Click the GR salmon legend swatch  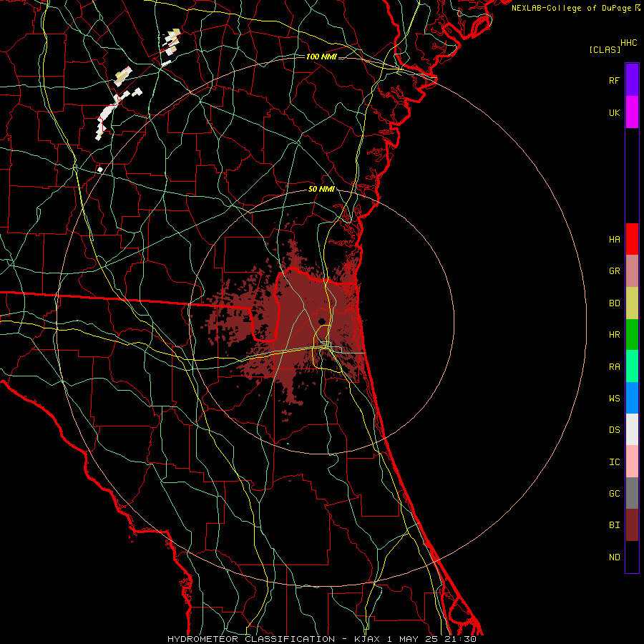pyautogui.click(x=632, y=271)
